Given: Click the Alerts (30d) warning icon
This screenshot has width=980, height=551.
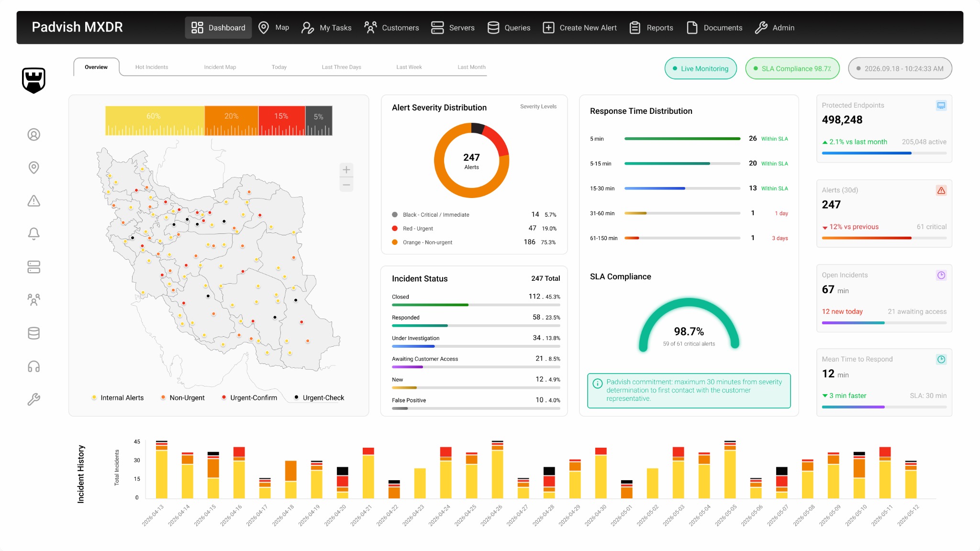Looking at the screenshot, I should point(941,190).
